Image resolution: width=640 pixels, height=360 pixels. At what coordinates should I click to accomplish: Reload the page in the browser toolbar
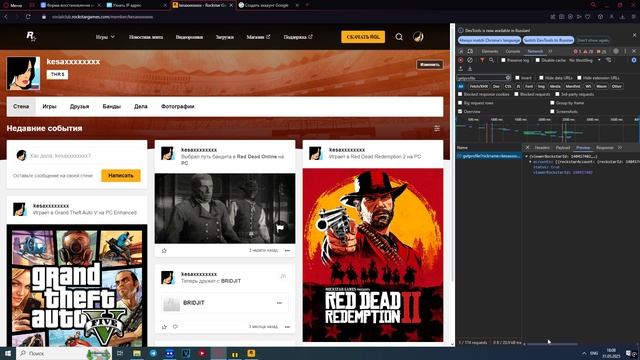coord(28,17)
